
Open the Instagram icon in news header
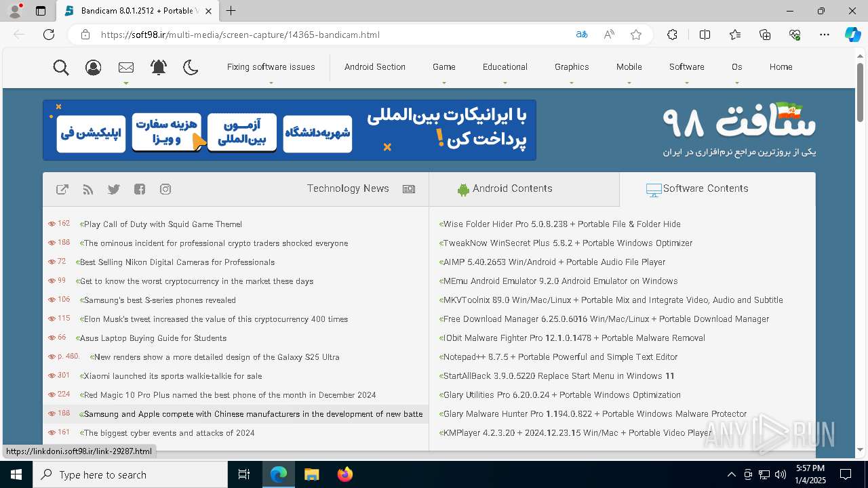(x=165, y=189)
